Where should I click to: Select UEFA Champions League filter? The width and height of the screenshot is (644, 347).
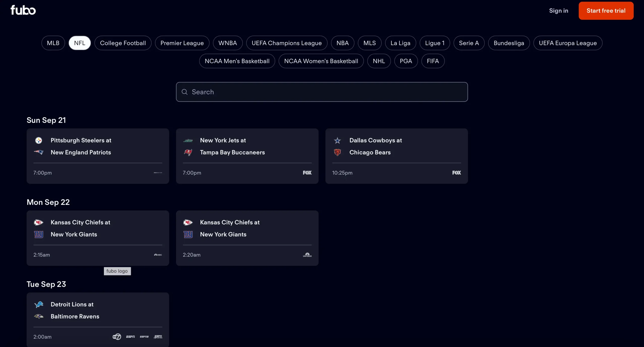click(287, 43)
